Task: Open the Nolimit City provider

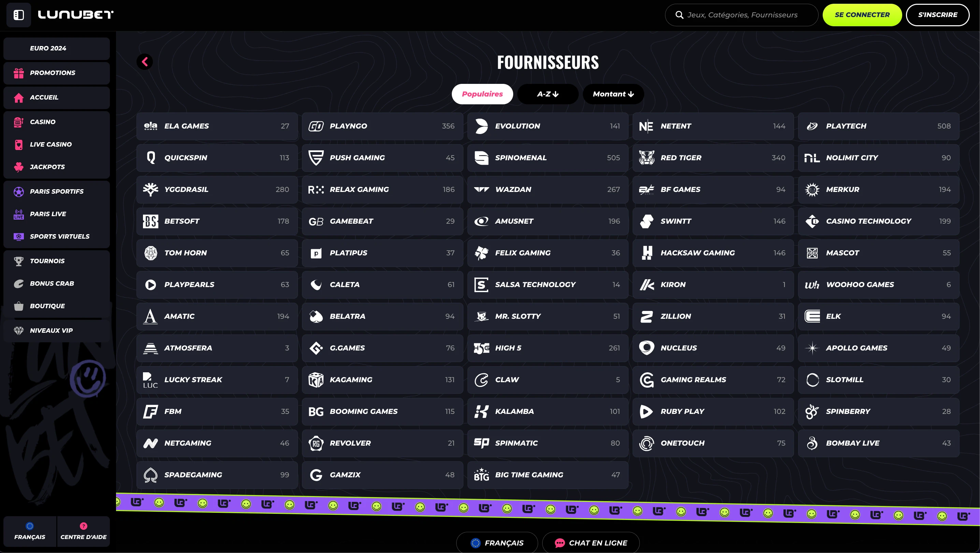Action: [x=878, y=158]
